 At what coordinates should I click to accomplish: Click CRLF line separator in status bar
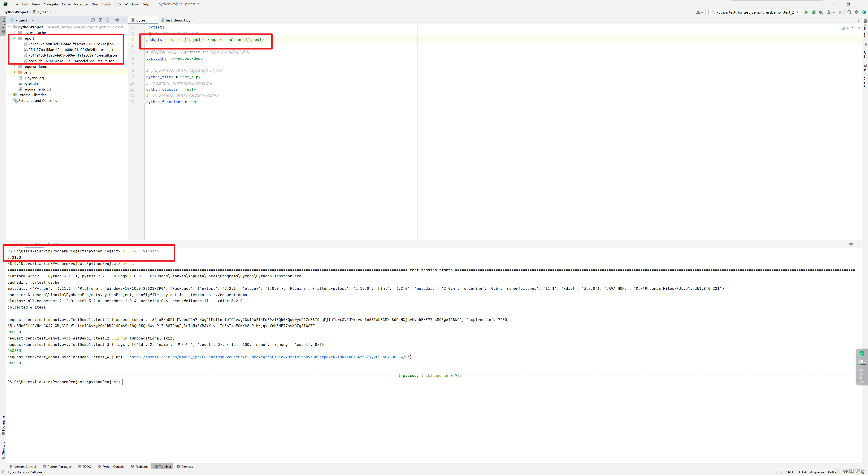click(x=790, y=472)
